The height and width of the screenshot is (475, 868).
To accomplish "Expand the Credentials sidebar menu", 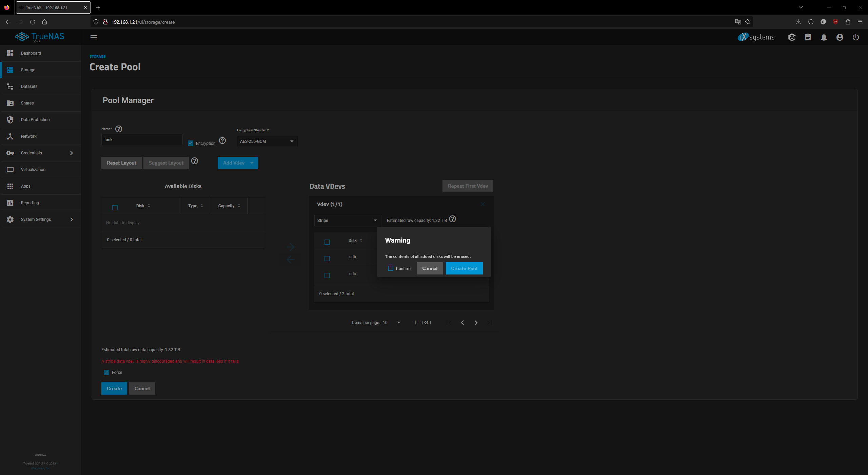I will click(72, 153).
